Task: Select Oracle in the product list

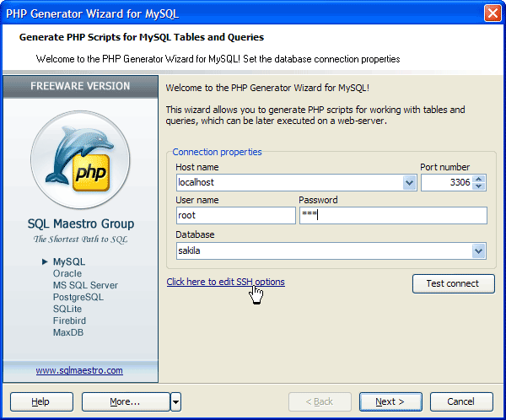Action: tap(67, 273)
